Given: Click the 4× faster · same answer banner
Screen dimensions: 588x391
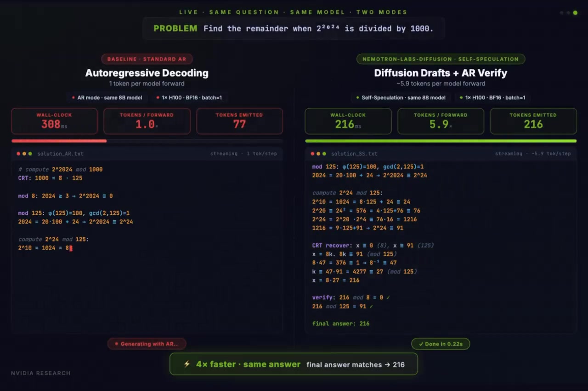Looking at the screenshot, I should (x=294, y=364).
